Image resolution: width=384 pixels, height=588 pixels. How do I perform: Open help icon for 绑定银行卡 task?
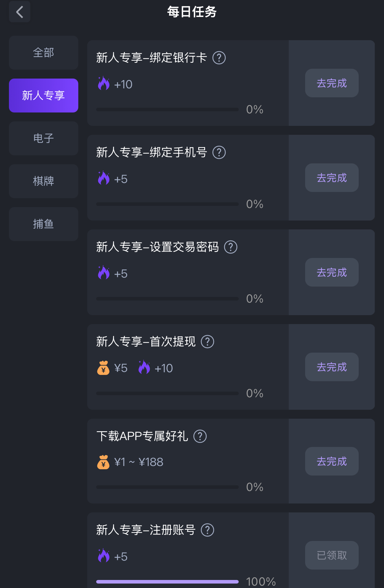[219, 58]
